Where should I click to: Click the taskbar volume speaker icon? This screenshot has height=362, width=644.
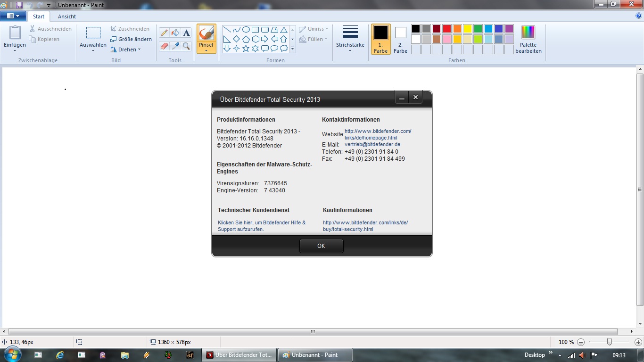582,355
